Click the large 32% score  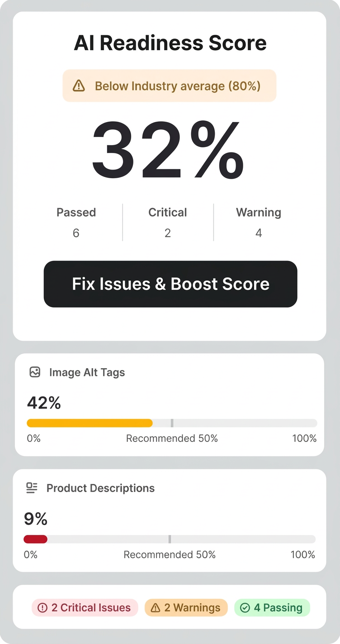tap(168, 150)
